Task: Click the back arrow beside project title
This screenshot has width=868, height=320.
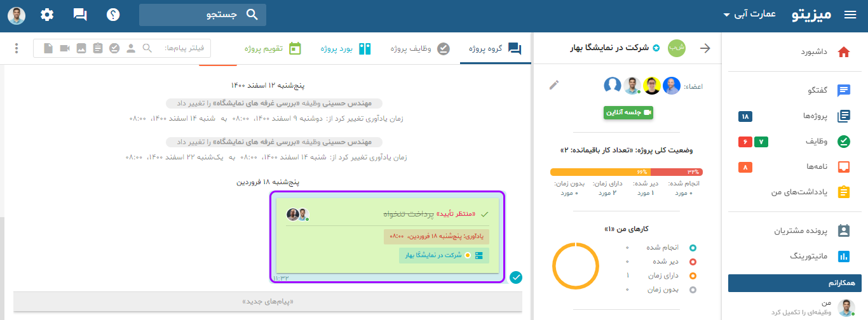Action: [x=705, y=48]
